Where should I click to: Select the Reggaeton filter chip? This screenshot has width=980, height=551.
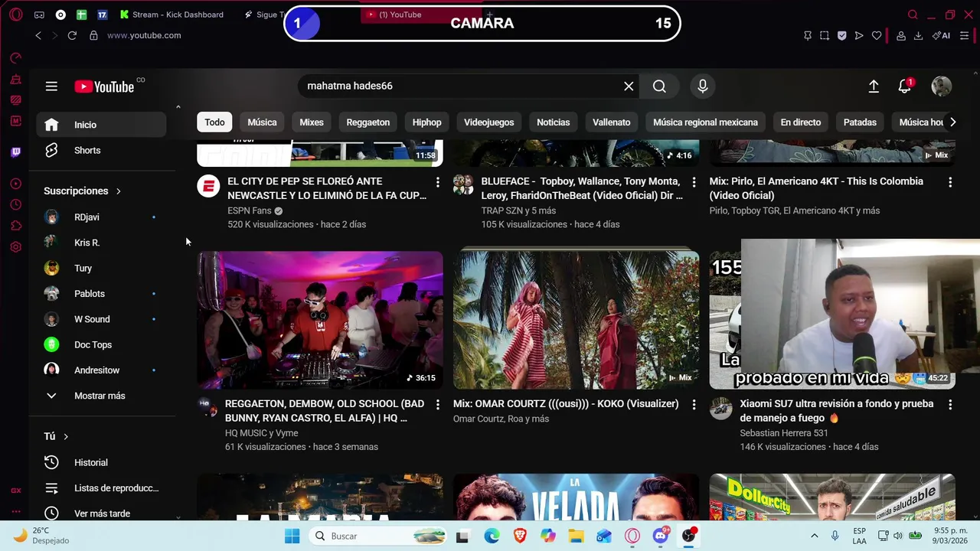tap(367, 122)
